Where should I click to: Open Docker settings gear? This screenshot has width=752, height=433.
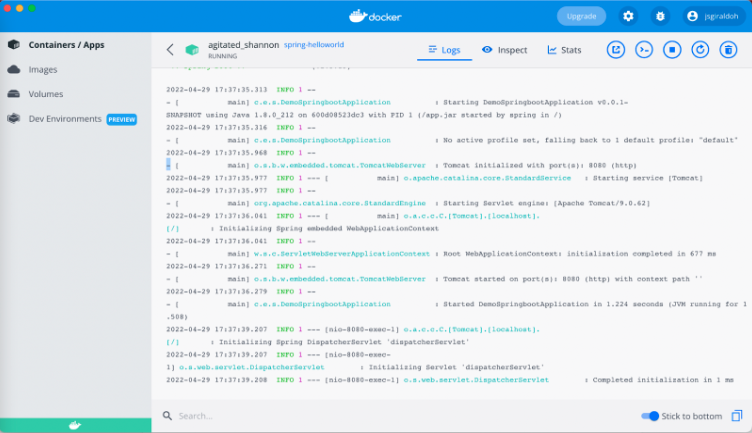tap(628, 16)
